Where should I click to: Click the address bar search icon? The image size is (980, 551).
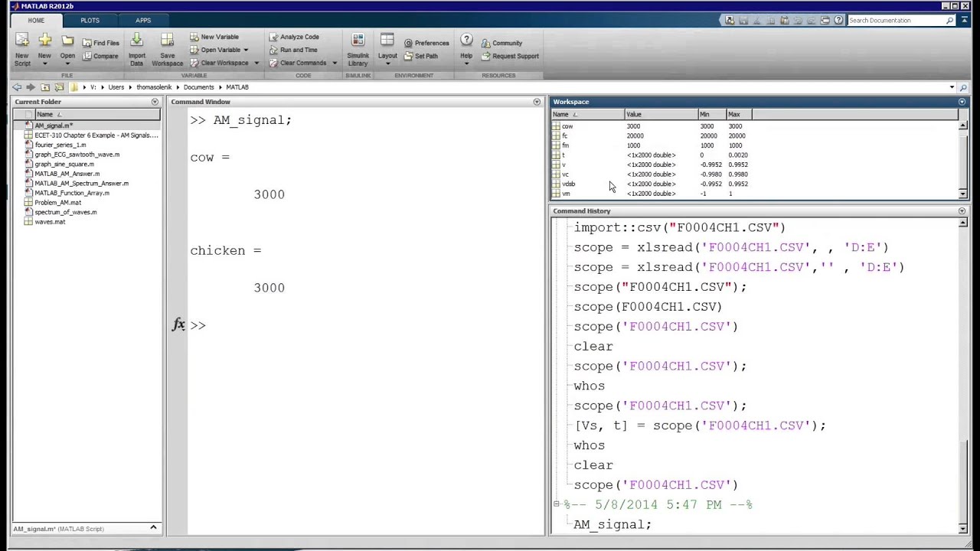coord(963,87)
